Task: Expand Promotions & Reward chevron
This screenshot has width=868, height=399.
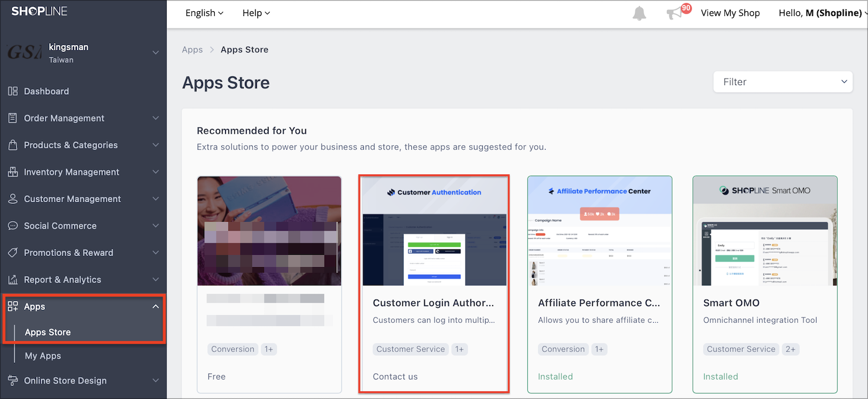Action: [156, 252]
